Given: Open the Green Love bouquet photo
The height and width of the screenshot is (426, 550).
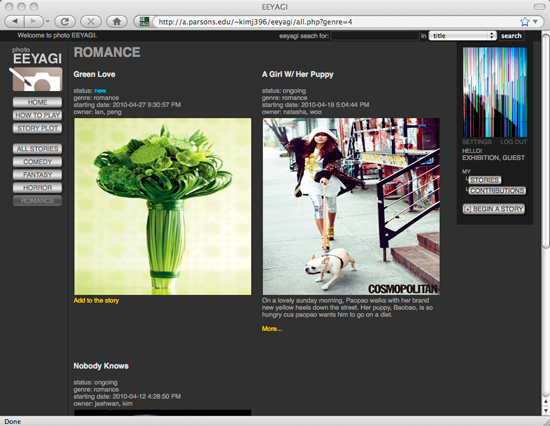Looking at the screenshot, I should coord(162,206).
